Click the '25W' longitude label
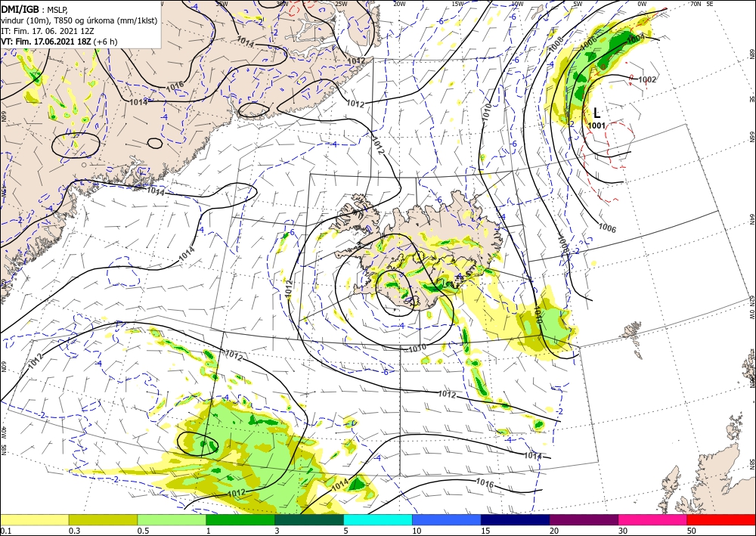This screenshot has height=536, width=756. pyautogui.click(x=340, y=4)
